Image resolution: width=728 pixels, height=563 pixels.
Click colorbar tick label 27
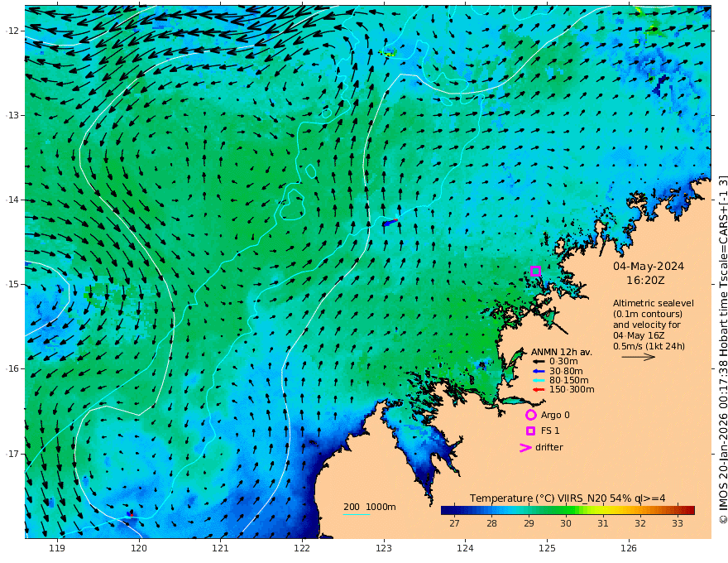pyautogui.click(x=454, y=523)
